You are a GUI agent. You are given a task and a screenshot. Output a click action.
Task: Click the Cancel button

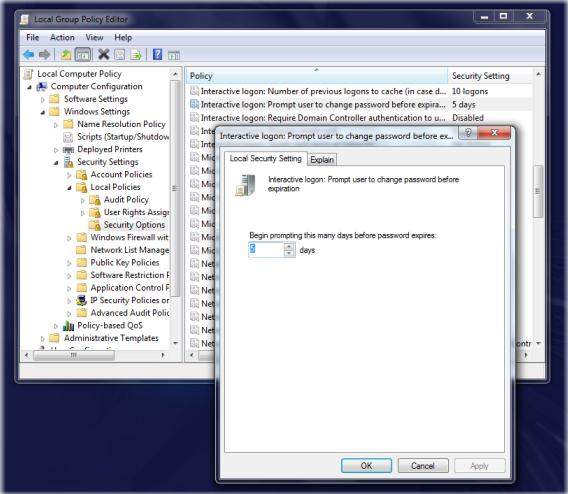(x=423, y=466)
